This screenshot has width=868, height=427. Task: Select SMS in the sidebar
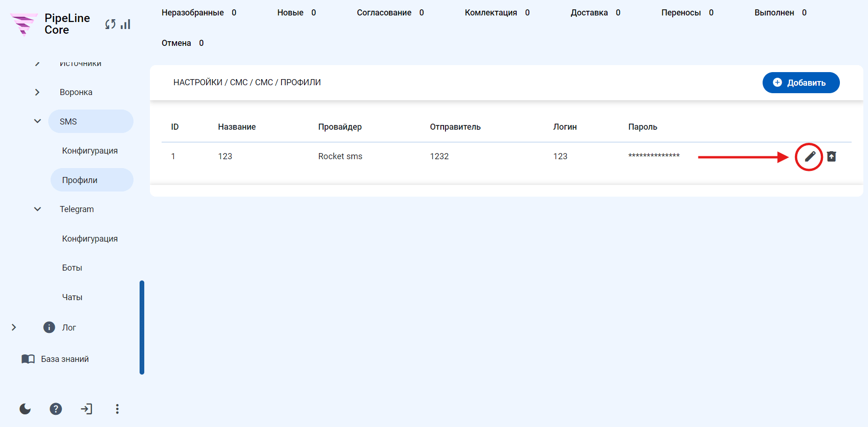point(91,121)
